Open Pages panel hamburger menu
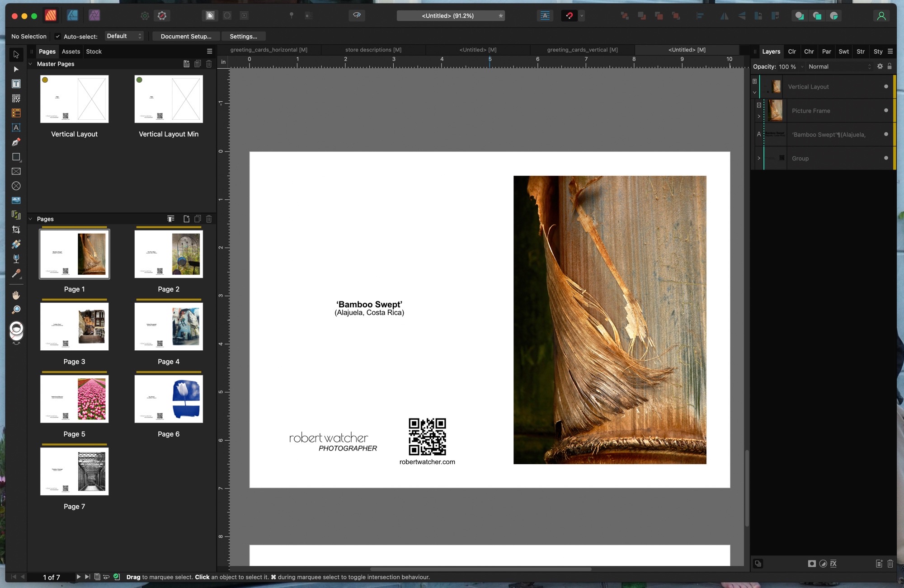This screenshot has height=588, width=904. click(x=209, y=52)
